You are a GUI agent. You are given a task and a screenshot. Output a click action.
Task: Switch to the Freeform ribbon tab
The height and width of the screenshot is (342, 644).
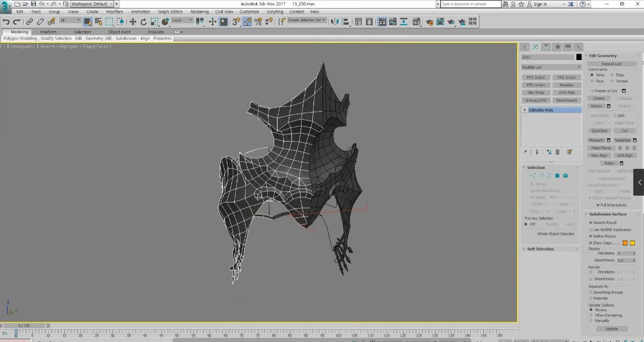click(49, 32)
